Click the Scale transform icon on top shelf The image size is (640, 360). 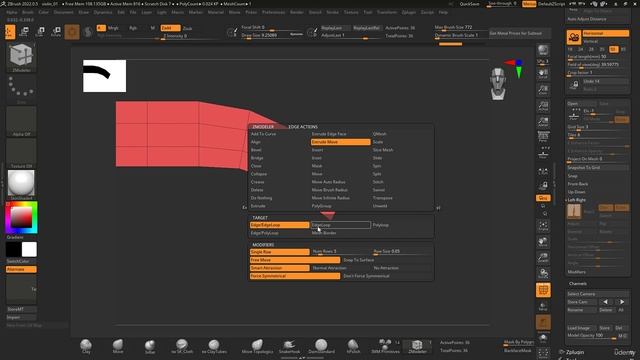tap(40, 32)
